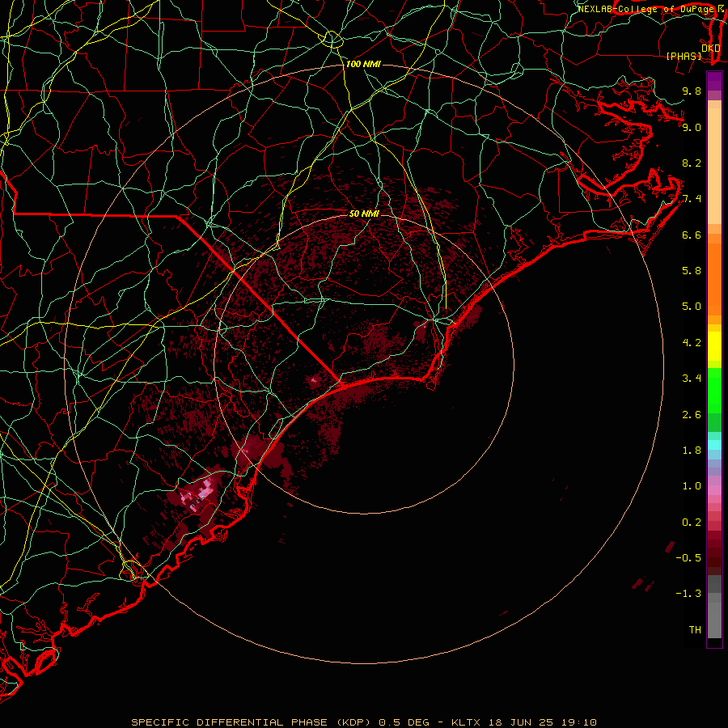This screenshot has width=728, height=728.
Task: Click the 9.0 value on the color scale
Action: (692, 127)
